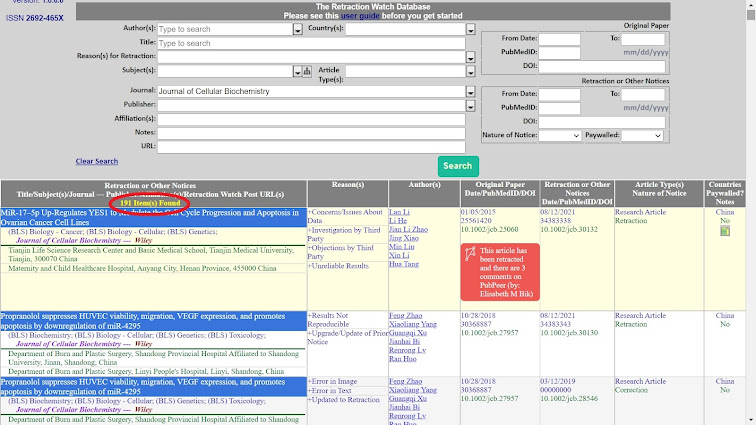Select author link Lan Li
Viewport: 756px width, 425px height.
click(398, 212)
